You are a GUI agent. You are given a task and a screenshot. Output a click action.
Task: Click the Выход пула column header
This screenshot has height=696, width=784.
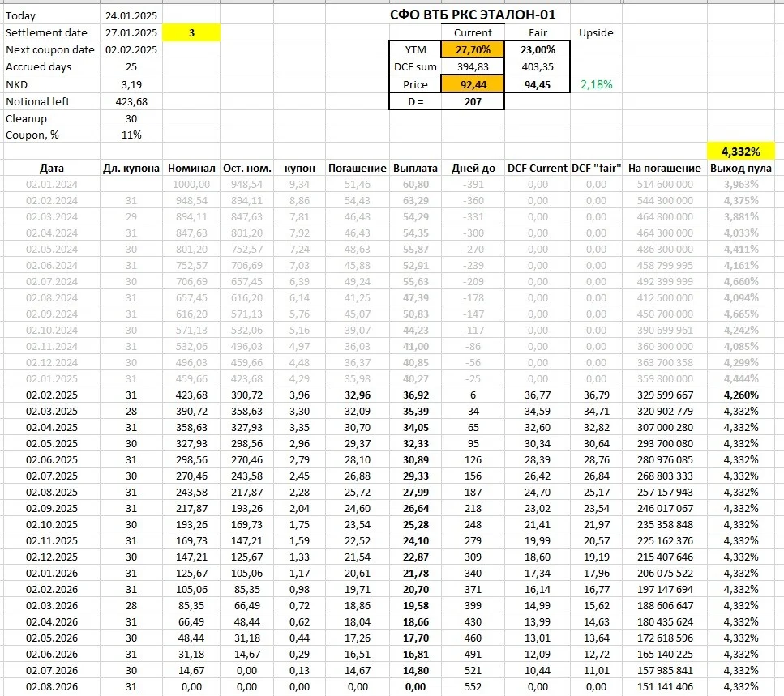pos(741,169)
